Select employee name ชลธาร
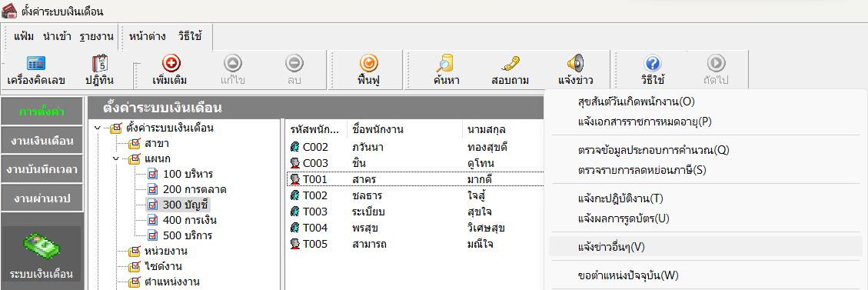868x290 pixels. pyautogui.click(x=367, y=195)
